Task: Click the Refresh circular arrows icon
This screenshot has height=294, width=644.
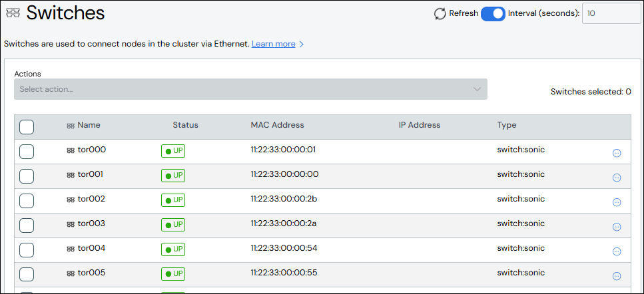Action: (x=440, y=14)
